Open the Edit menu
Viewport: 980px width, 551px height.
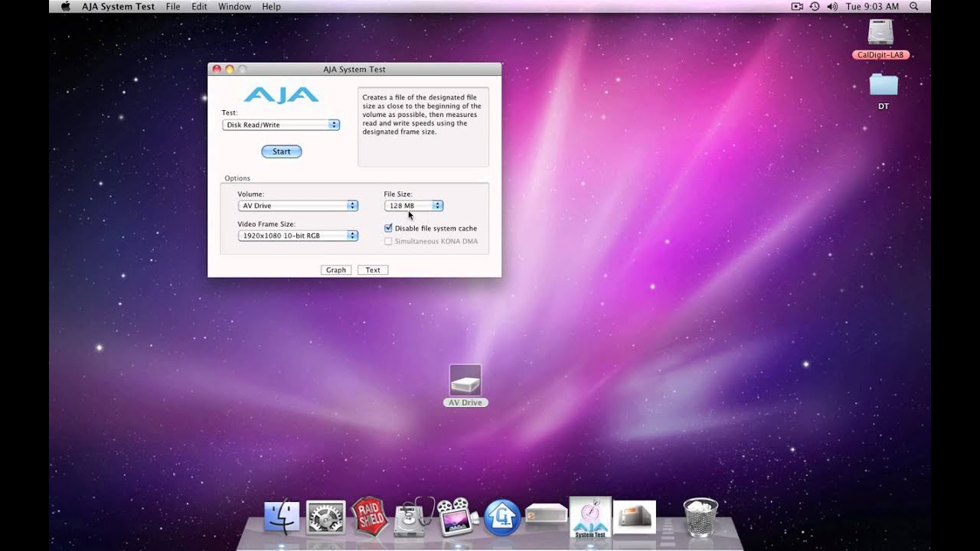(x=200, y=6)
